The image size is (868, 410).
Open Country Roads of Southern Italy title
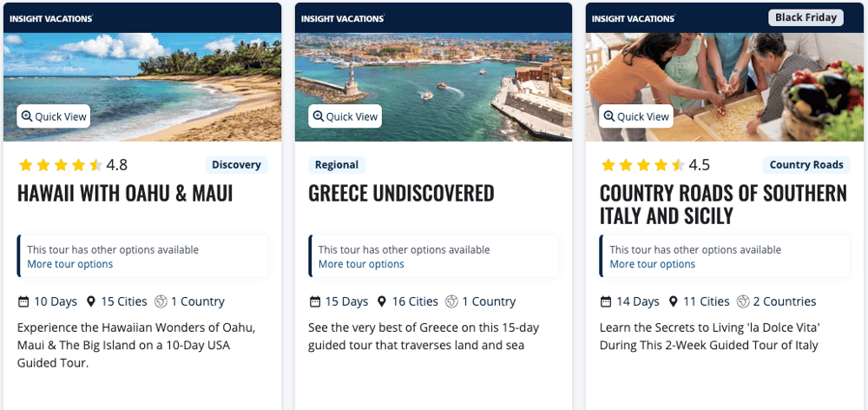[x=723, y=204]
